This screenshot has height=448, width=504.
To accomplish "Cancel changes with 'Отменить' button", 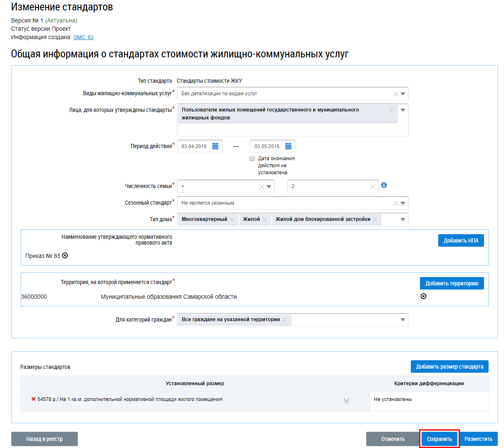I will click(x=393, y=439).
